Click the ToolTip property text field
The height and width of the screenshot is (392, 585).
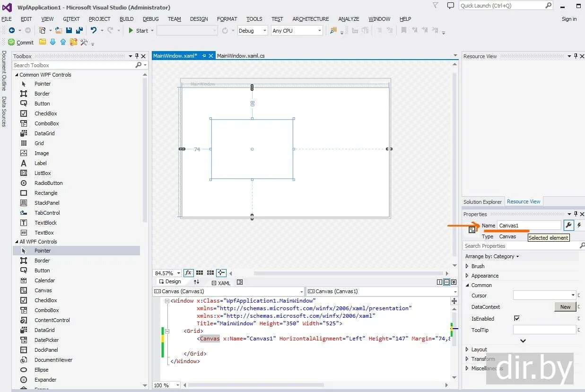point(544,330)
